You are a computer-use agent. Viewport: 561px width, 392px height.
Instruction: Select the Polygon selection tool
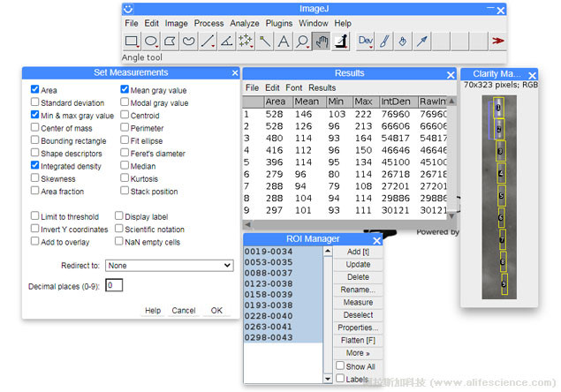[170, 41]
